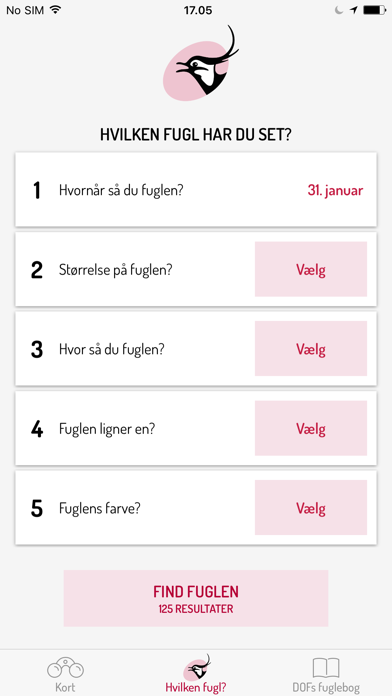Tap the battery indicator icon
Screen dimensions: 392x696
[375, 10]
